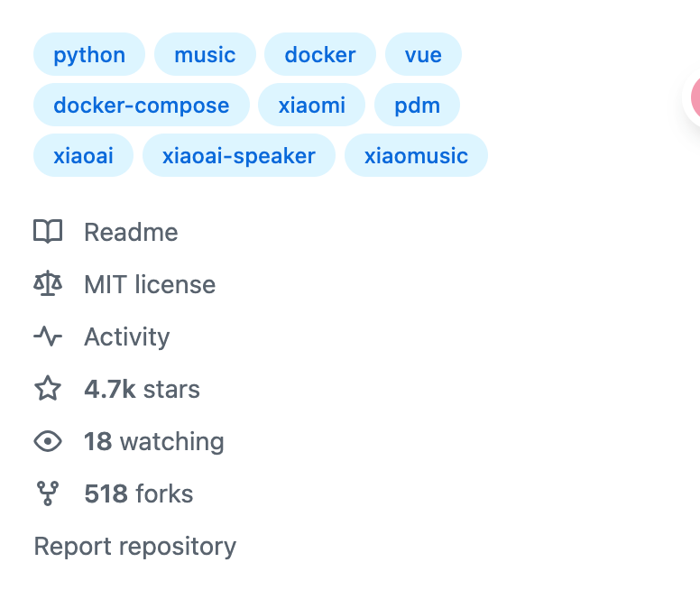Open the xiaoai-speaker topic tag

click(x=239, y=155)
